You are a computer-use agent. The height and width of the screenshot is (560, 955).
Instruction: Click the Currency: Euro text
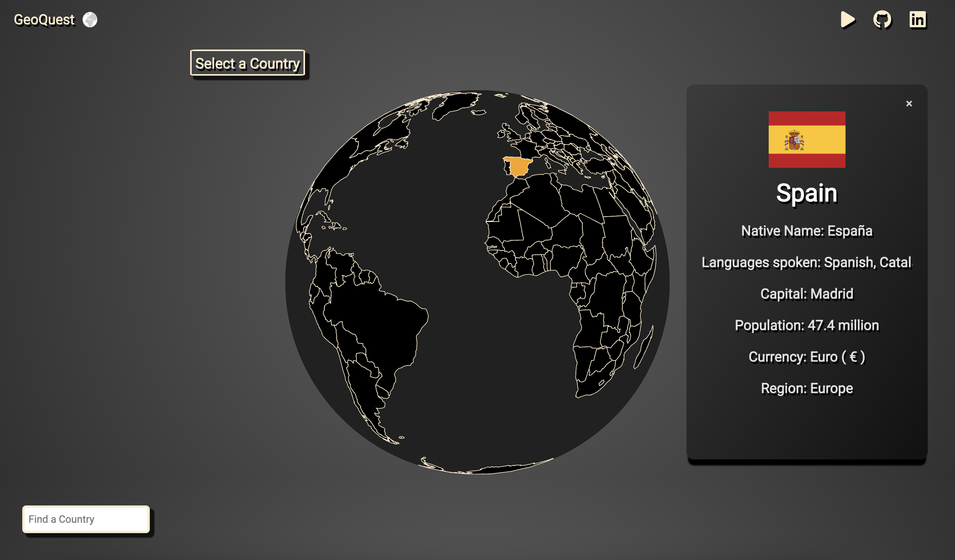pyautogui.click(x=807, y=357)
